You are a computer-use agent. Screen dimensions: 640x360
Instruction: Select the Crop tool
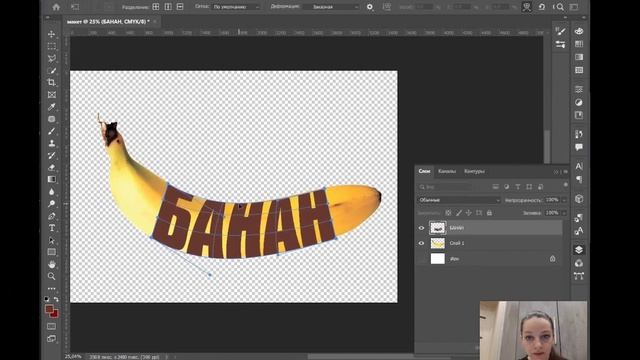[51, 82]
